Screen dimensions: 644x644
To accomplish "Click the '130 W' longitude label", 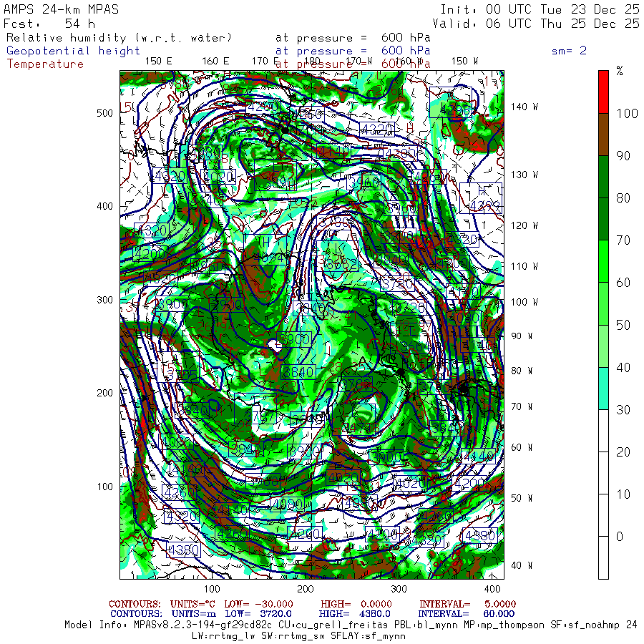I will coord(525,175).
